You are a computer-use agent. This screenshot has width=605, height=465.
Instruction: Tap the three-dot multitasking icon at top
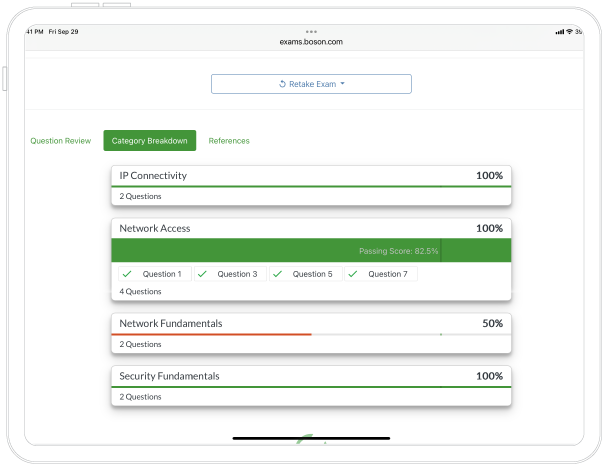coord(311,32)
